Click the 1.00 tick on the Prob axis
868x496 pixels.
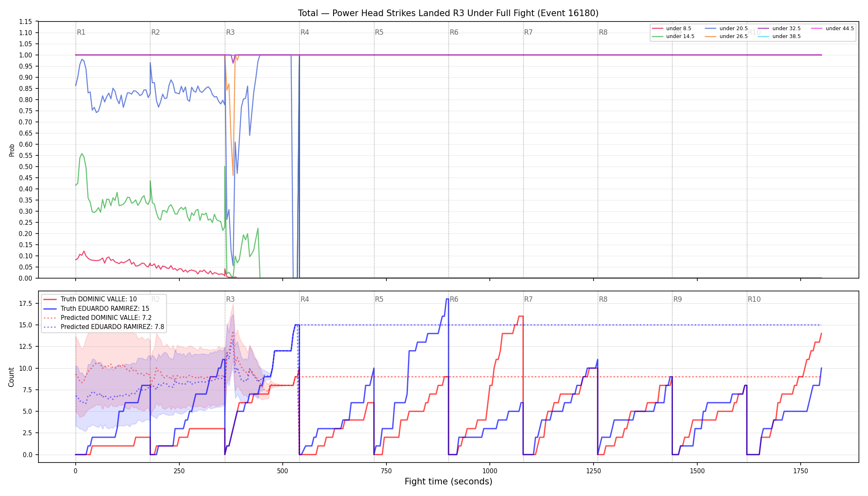[x=26, y=55]
